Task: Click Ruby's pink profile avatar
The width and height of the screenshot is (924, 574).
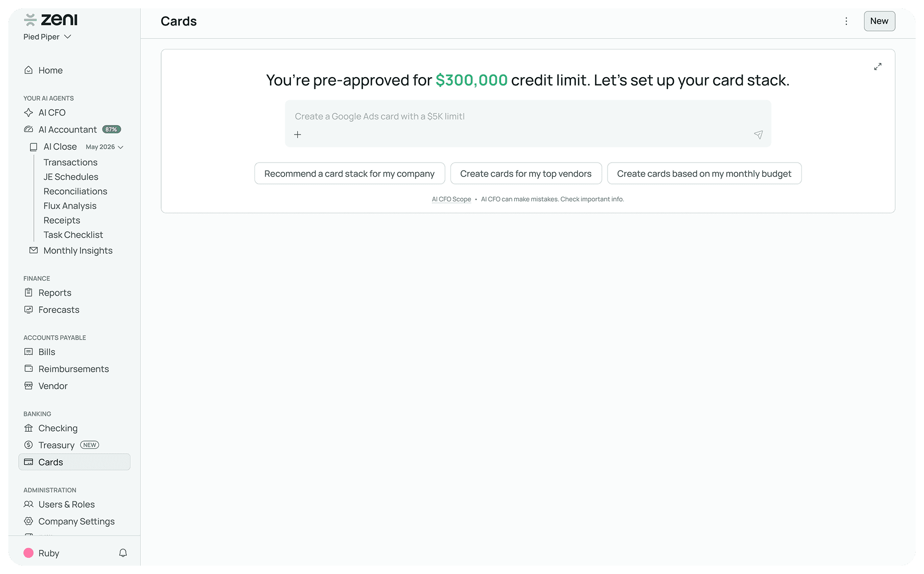Action: [x=29, y=553]
